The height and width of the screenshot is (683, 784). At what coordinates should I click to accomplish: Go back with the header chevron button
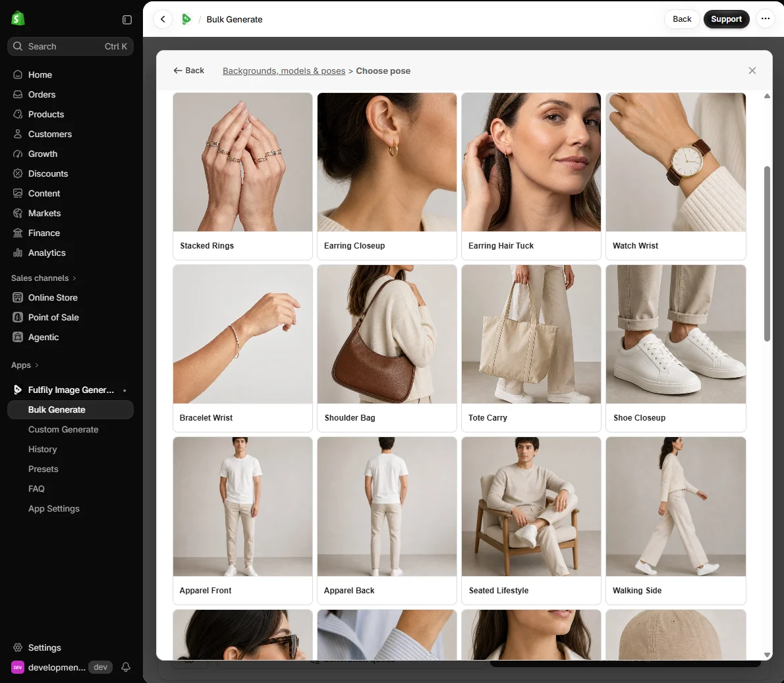(163, 19)
